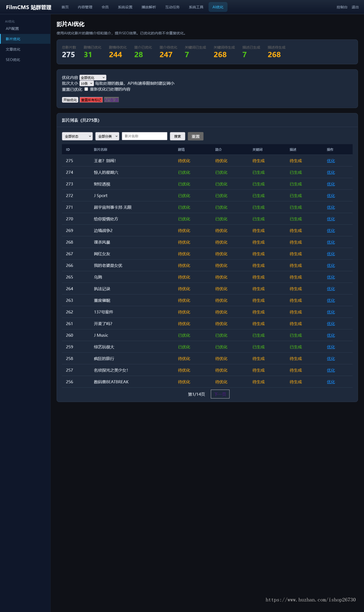364x612 pixels.
Task: Click the 重置 filter button
Action: point(196,136)
